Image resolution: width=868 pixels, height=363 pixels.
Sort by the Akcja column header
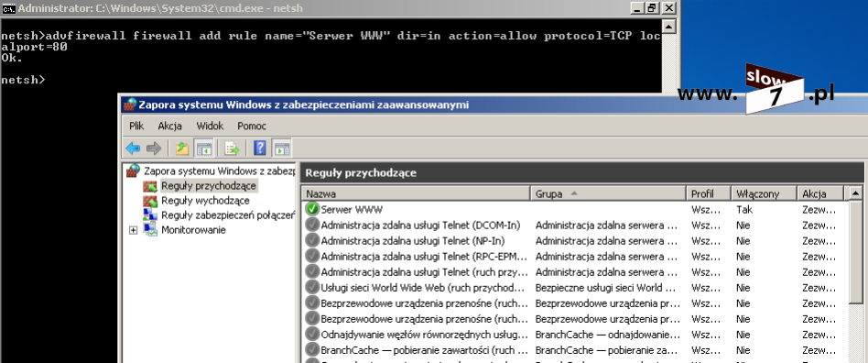821,194
